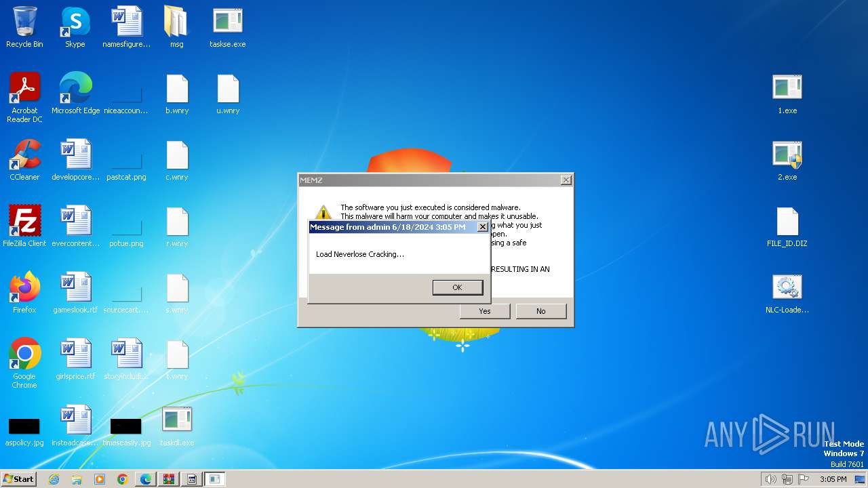Select taskse.exe desktop icon
868x488 pixels.
[x=228, y=27]
